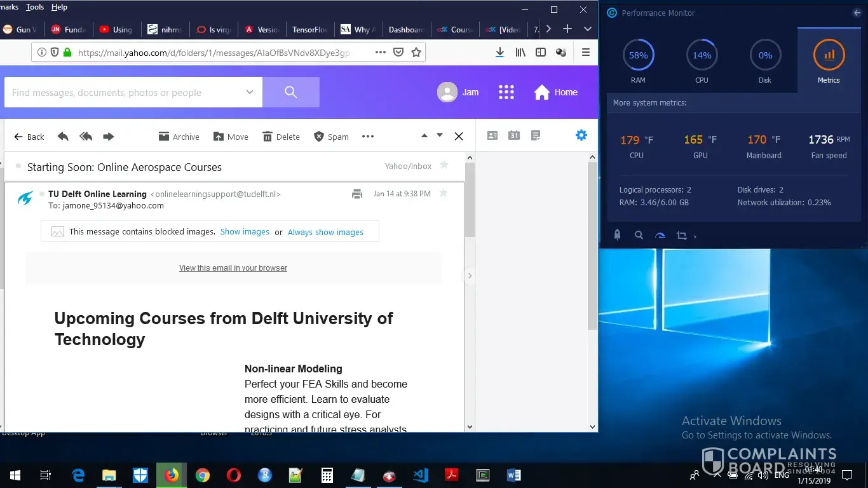Image resolution: width=868 pixels, height=488 pixels.
Task: Open the contacts card icon
Action: point(492,135)
